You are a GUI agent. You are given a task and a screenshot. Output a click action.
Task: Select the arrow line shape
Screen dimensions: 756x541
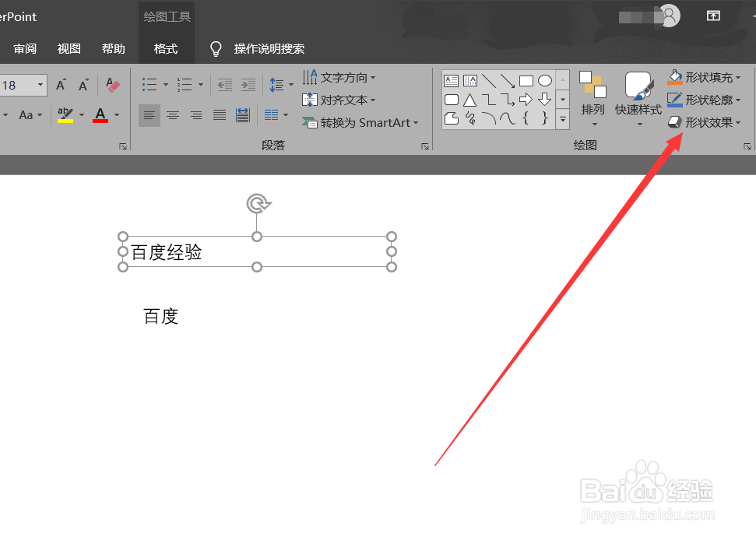(507, 80)
